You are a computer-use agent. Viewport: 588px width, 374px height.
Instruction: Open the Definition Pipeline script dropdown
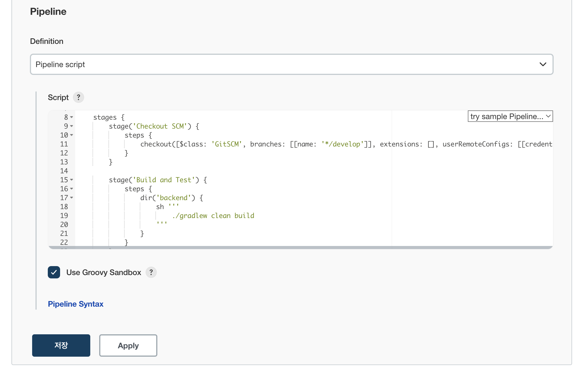291,64
